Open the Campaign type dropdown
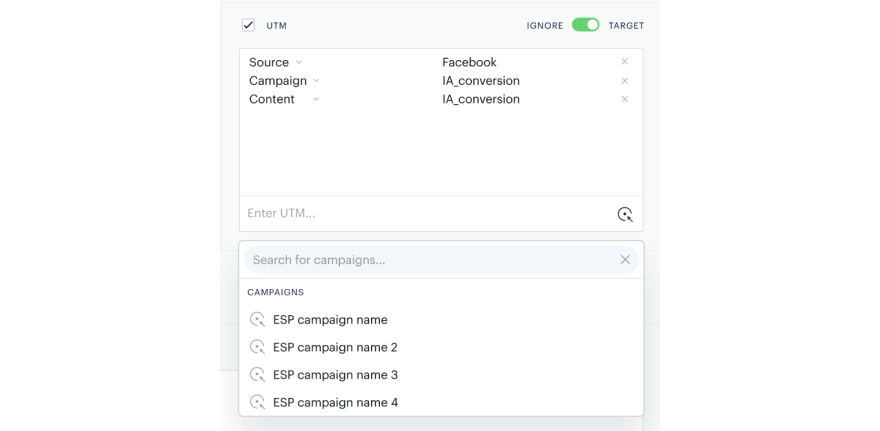 click(316, 81)
